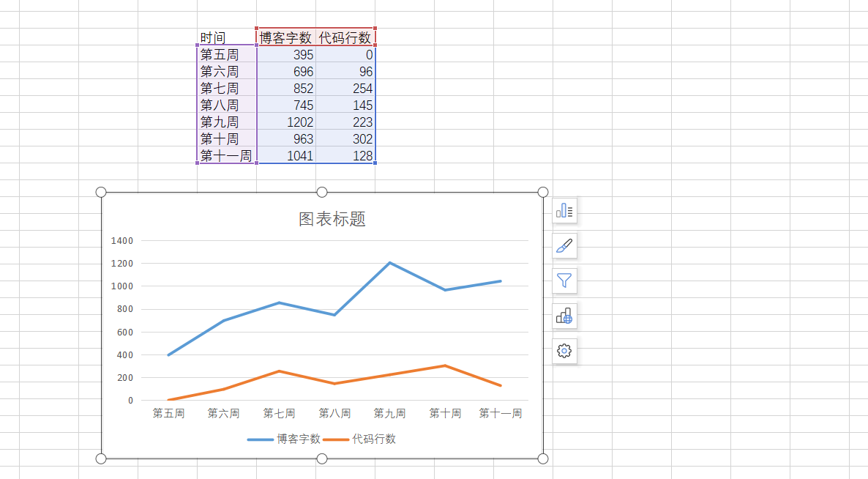This screenshot has height=479, width=868.
Task: Select the 代码行数 legend entry
Action: tap(359, 439)
